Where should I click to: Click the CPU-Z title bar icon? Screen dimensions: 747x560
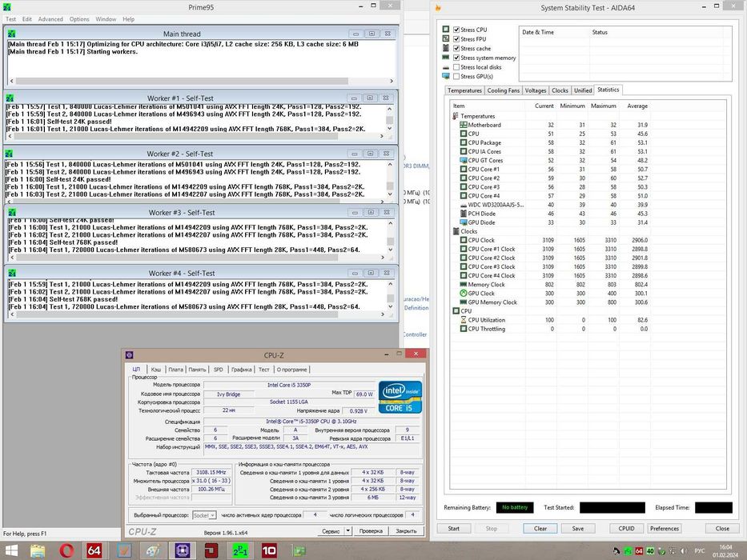(129, 354)
